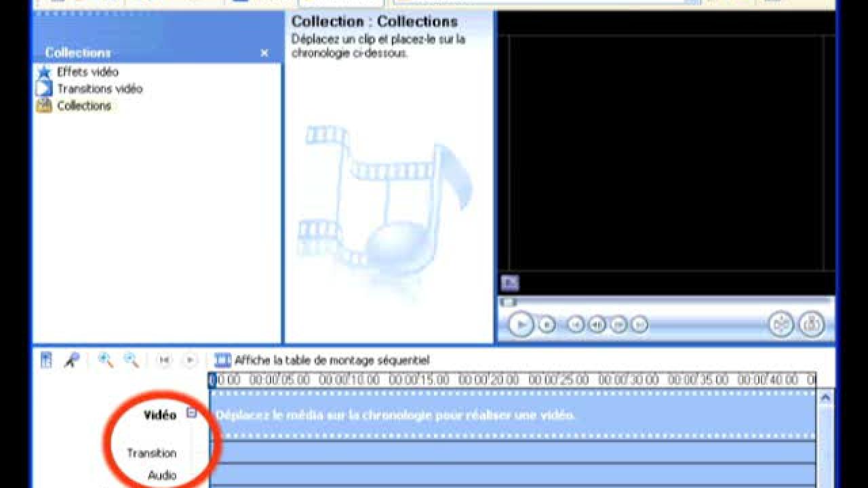The image size is (868, 488).
Task: Click the Transition track label
Action: 151,453
